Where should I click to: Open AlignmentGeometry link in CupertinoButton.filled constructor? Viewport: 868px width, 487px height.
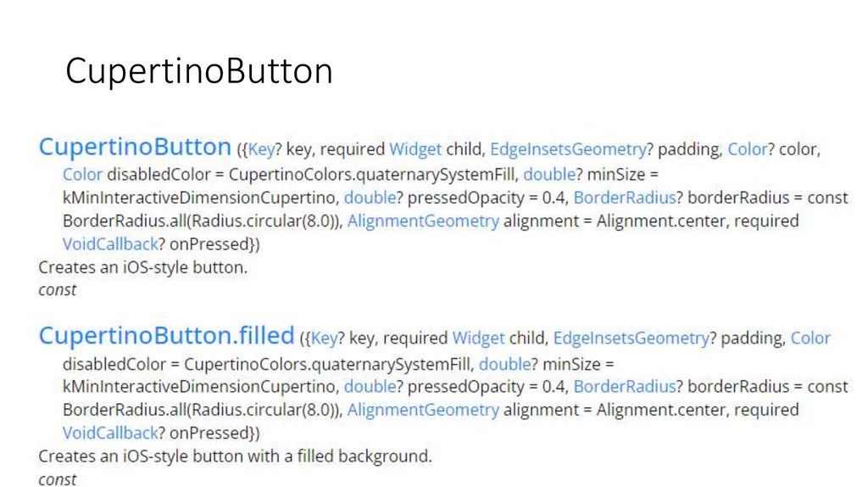[x=423, y=410]
